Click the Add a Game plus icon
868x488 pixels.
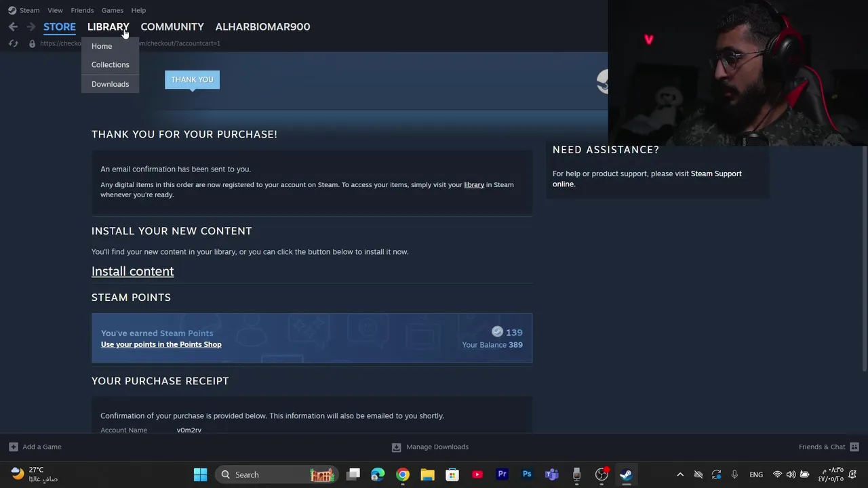tap(13, 447)
